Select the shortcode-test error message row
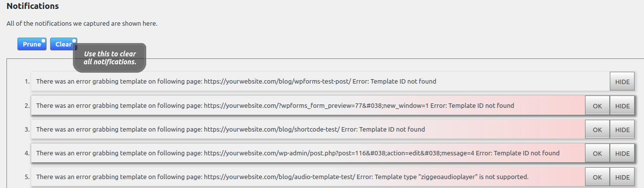Image resolution: width=644 pixels, height=188 pixels. pos(308,129)
